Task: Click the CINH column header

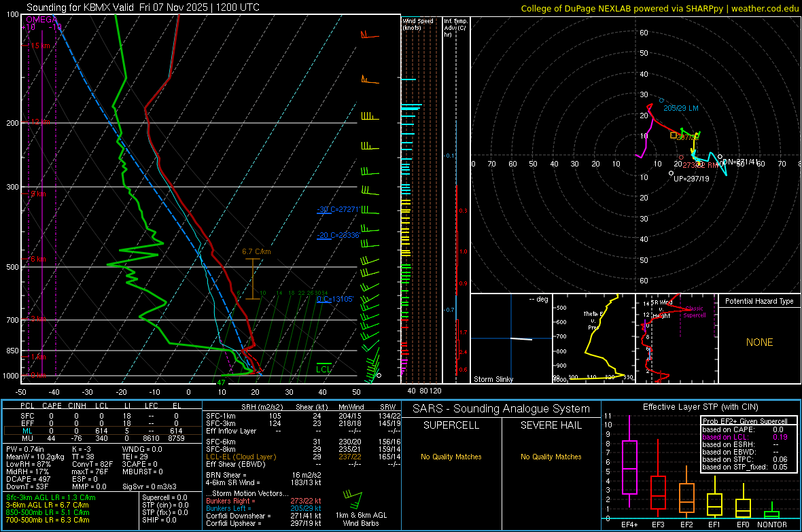Action: click(77, 406)
